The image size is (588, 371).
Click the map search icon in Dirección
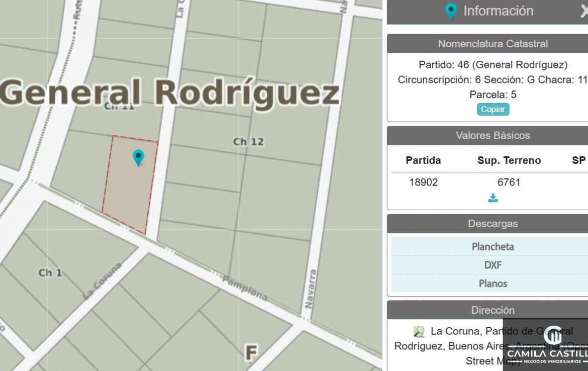[x=419, y=331]
